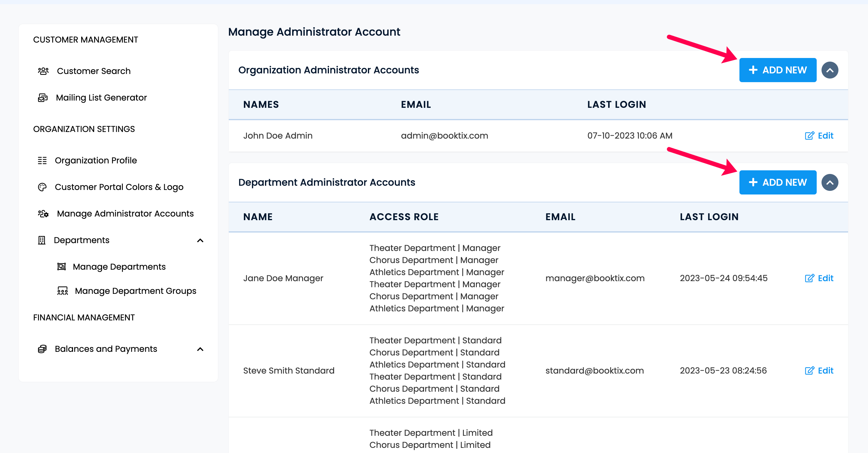
Task: Click last login 2023-05-24 09:54:45
Action: click(723, 278)
